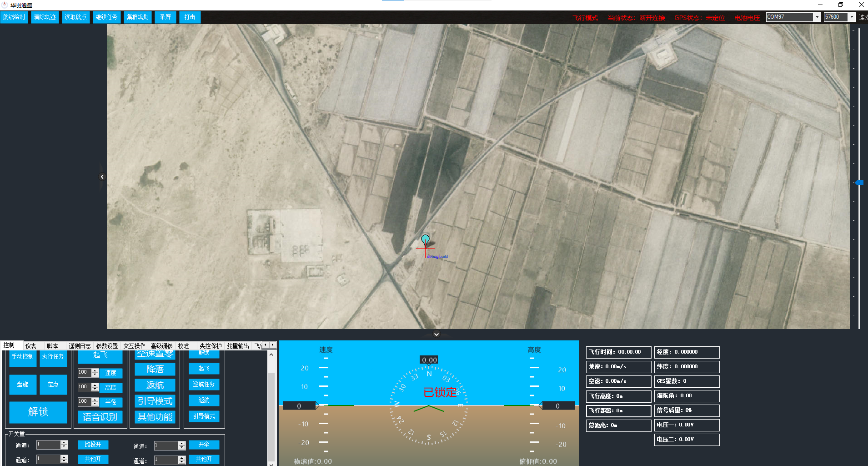Switch to the 仪表 tab
868x466 pixels.
click(x=31, y=346)
